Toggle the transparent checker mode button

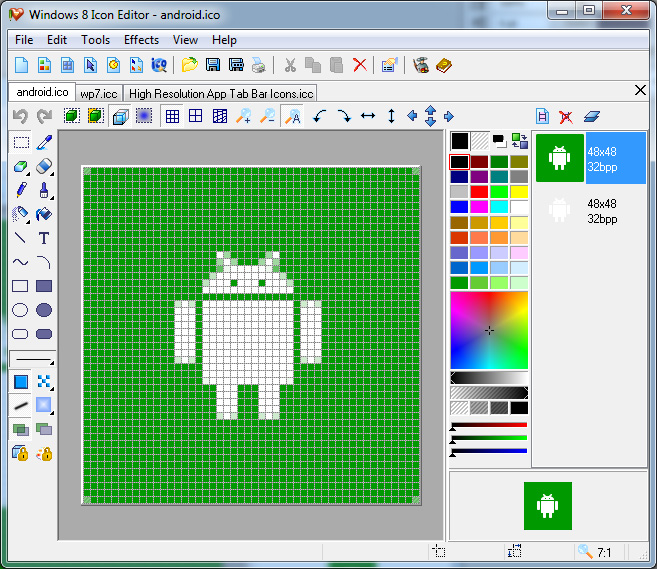click(43, 382)
